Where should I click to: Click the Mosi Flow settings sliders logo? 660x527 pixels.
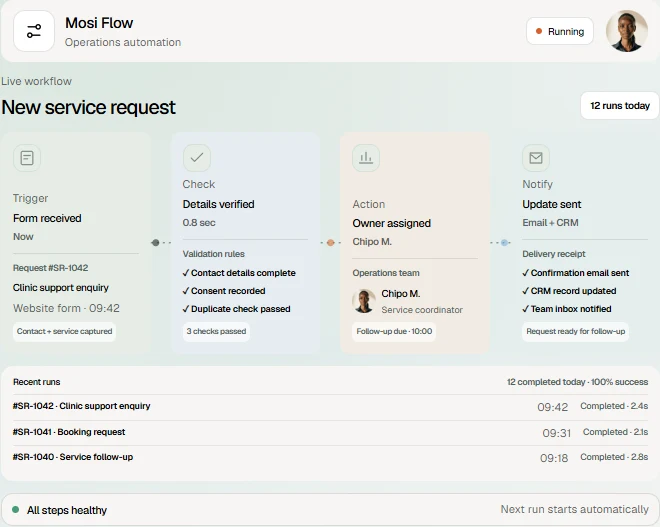(x=34, y=31)
